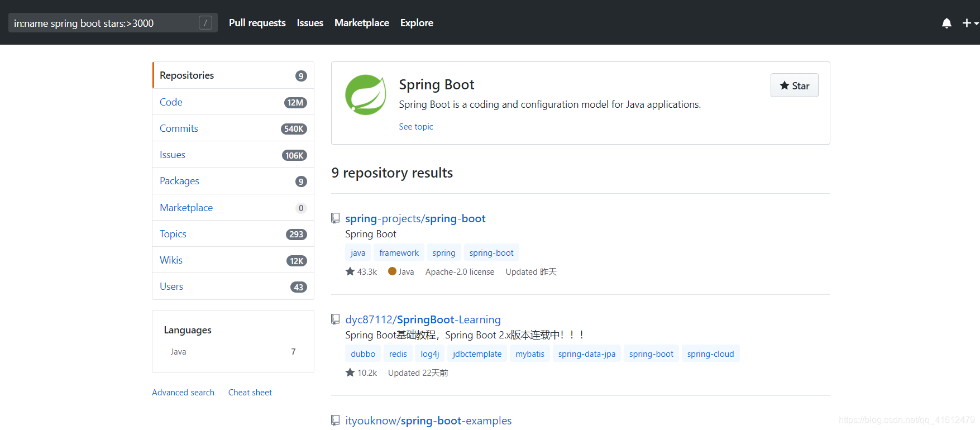This screenshot has height=430, width=980.
Task: Switch to Commits search results
Action: (x=233, y=128)
